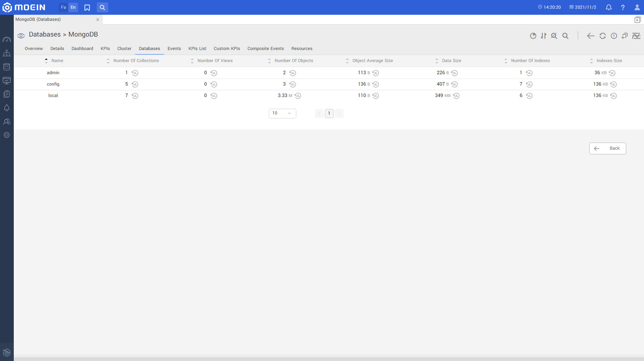Open the Cluster tab
The width and height of the screenshot is (644, 361).
124,49
